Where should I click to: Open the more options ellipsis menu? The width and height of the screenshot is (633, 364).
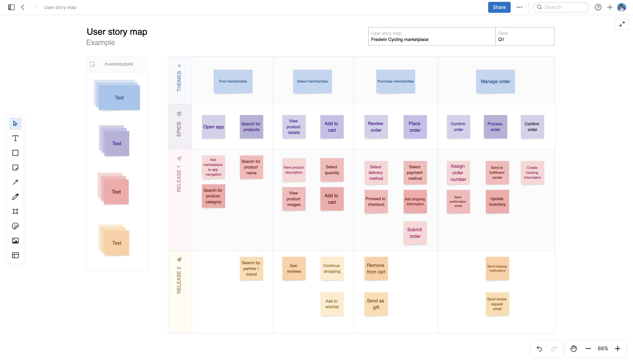519,7
